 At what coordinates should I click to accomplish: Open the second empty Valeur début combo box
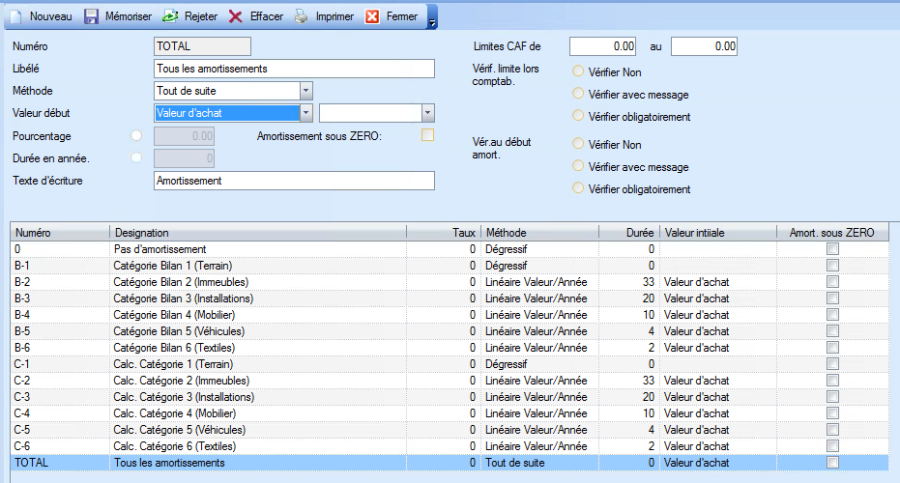tap(427, 113)
